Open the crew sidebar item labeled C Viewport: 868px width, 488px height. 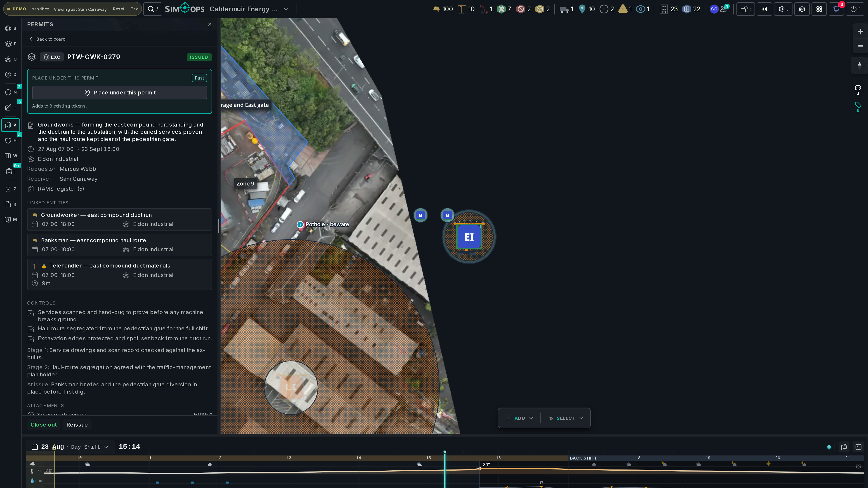point(10,59)
